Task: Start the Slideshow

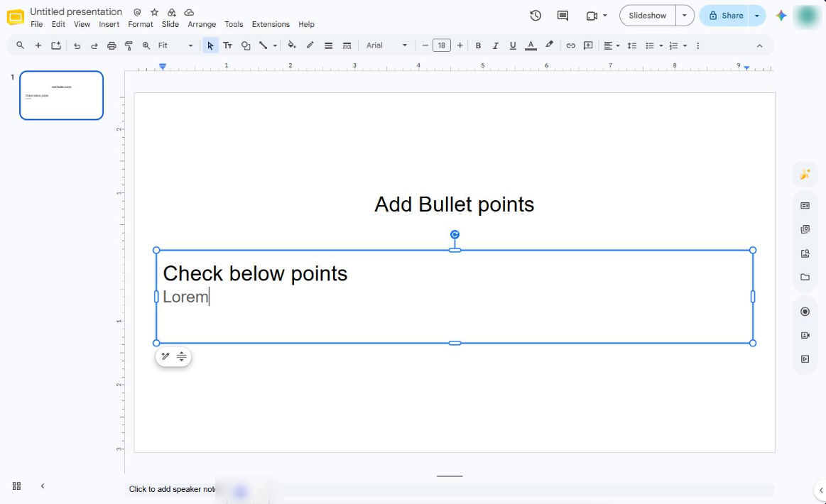Action: [648, 16]
